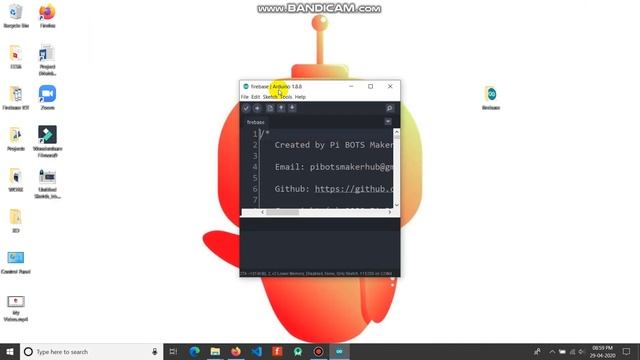Open the volume control in system tray
Image resolution: width=640 pixels, height=360 pixels.
[x=582, y=352]
